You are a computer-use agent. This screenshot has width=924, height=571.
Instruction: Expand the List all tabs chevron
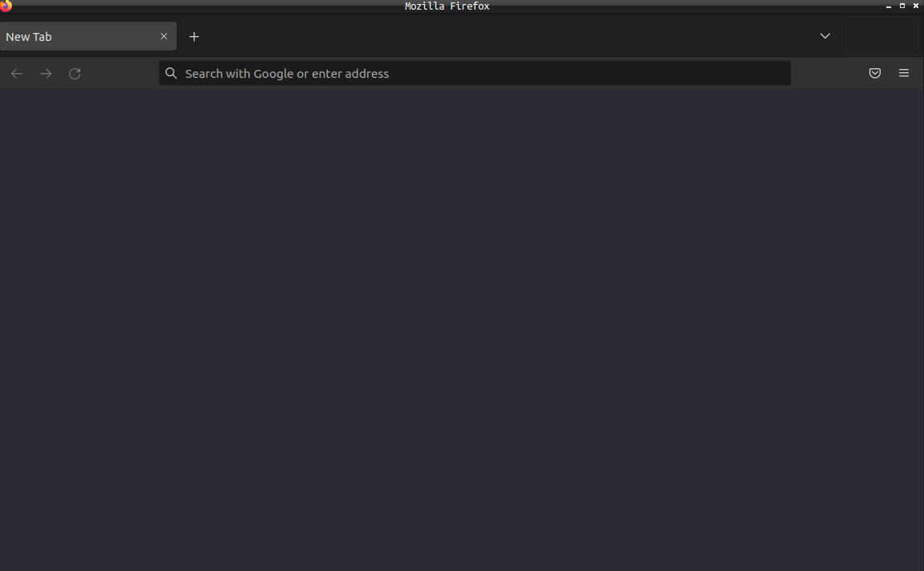825,36
